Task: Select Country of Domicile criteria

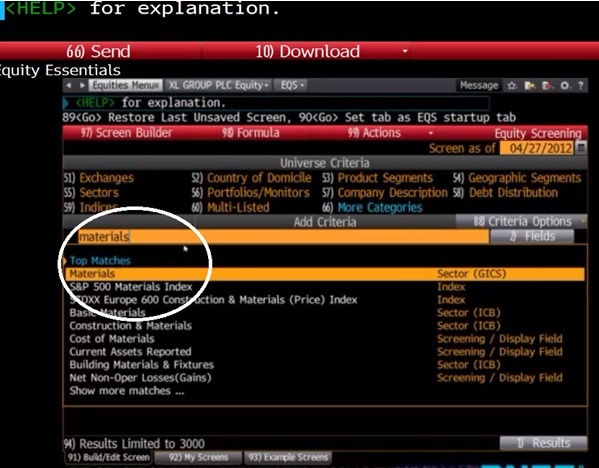Action: click(x=251, y=178)
